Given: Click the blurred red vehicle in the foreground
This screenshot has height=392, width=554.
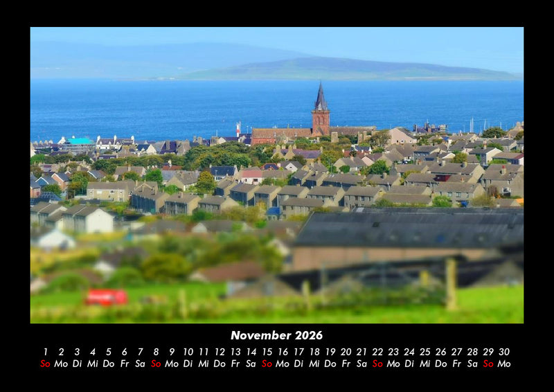Looking at the screenshot, I should pos(107,297).
